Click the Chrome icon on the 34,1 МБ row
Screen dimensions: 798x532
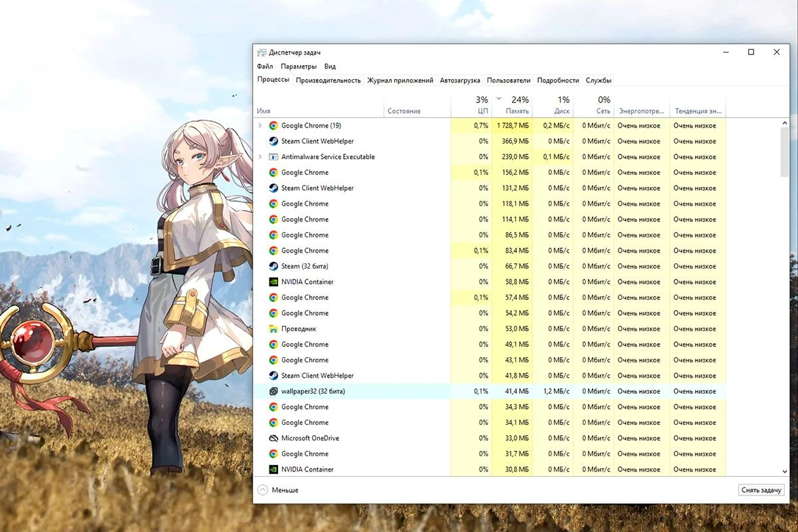tap(273, 422)
